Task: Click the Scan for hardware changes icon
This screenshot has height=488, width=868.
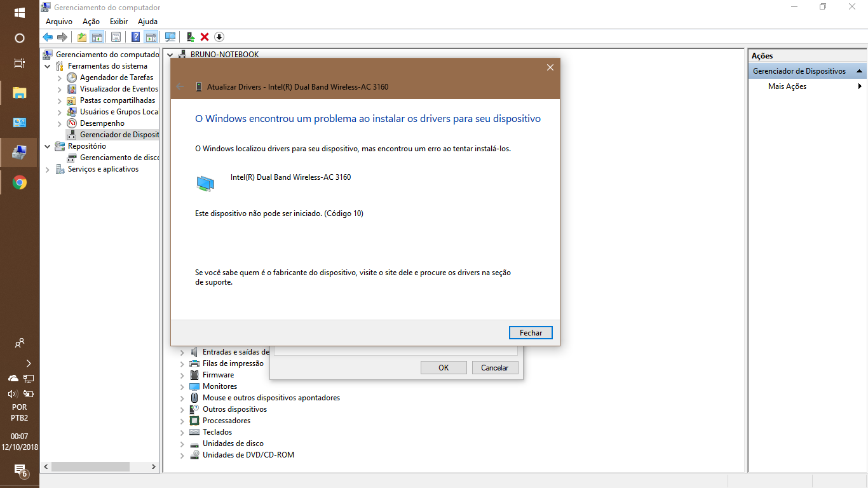Action: pyautogui.click(x=170, y=37)
